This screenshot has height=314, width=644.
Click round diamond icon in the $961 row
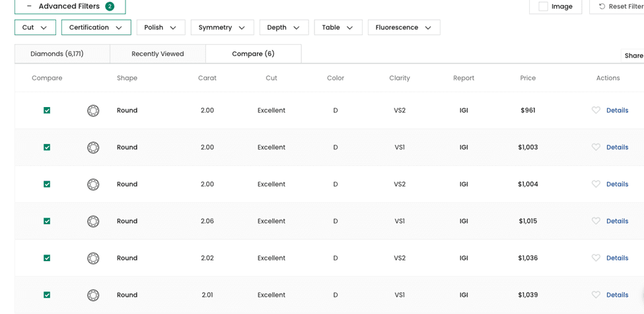pos(93,110)
